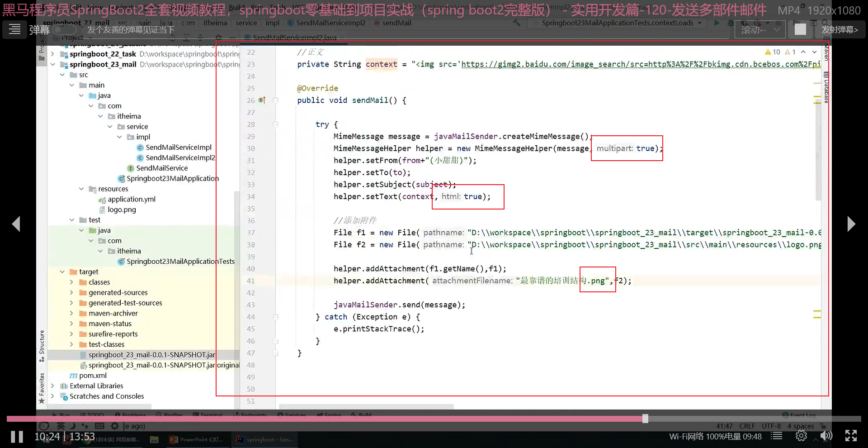Select Springboot23MailApplicationTests class icon
868x448 pixels.
coord(121,262)
